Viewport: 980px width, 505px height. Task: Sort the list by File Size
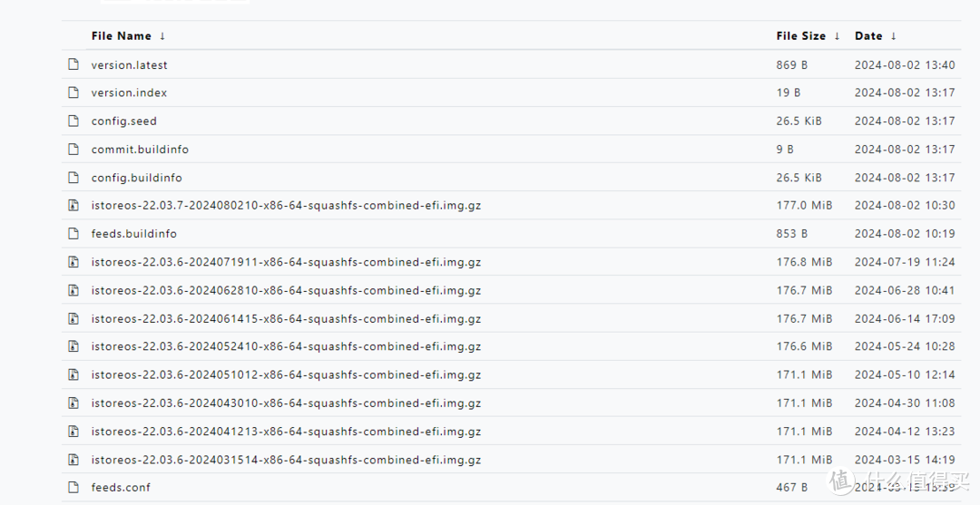(x=808, y=35)
